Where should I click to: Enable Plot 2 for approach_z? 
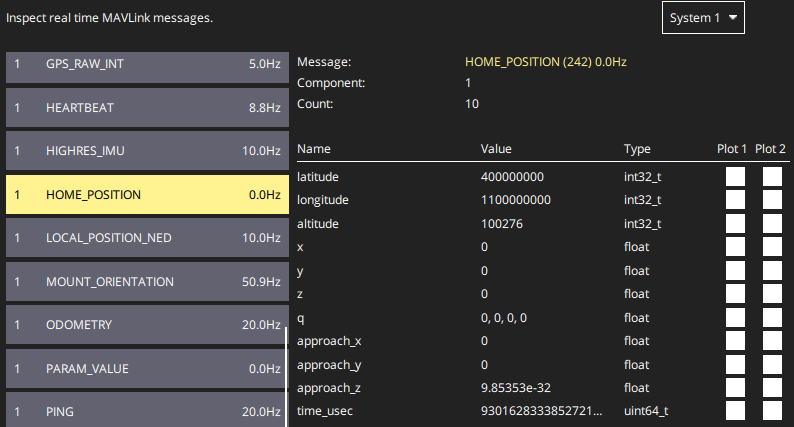point(772,387)
